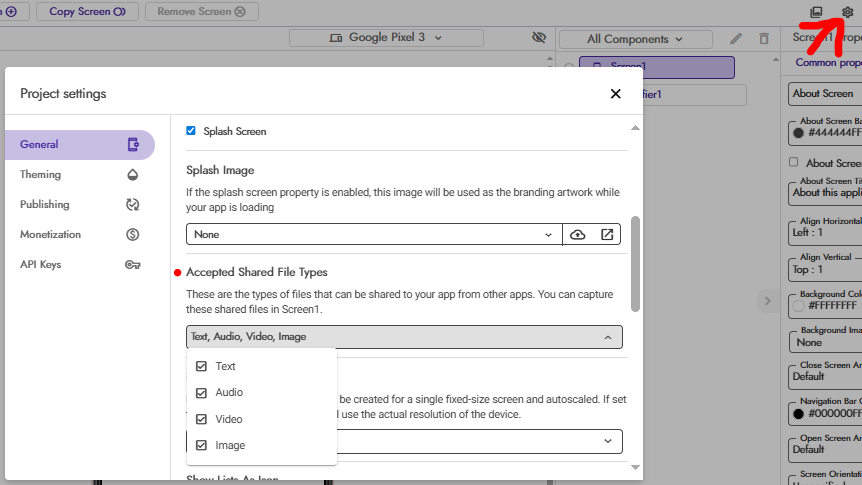Viewport: 862px width, 485px height.
Task: Click the Copy Screen button
Action: (x=88, y=12)
